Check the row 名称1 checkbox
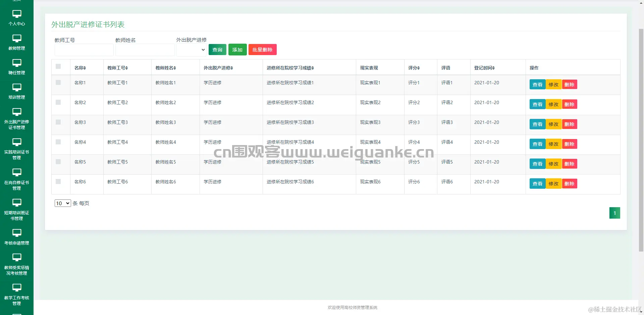 point(58,82)
